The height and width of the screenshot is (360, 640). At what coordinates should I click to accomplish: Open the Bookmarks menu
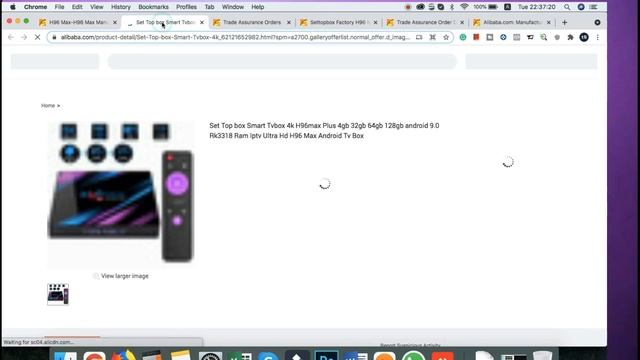coord(153,7)
